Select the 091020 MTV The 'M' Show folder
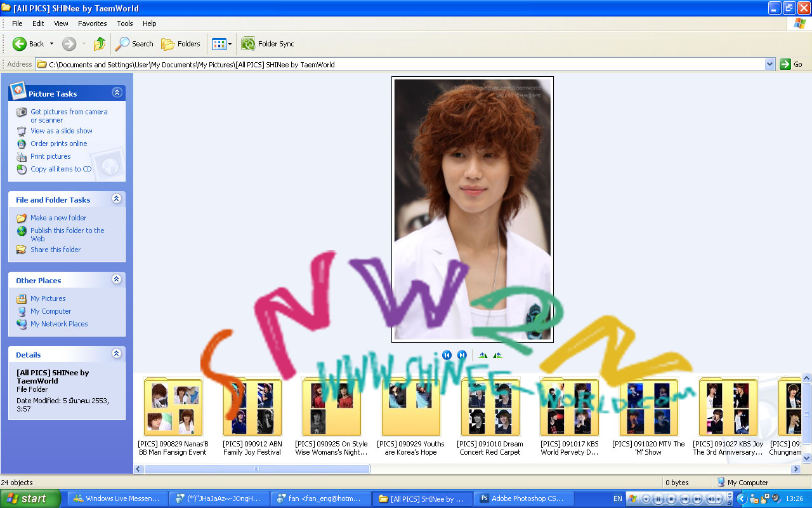 point(648,417)
